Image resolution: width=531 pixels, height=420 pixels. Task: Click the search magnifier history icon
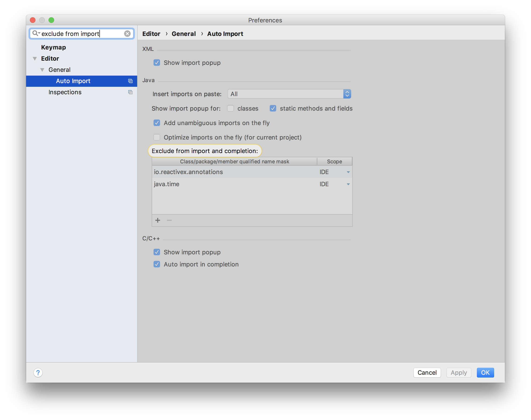(36, 33)
